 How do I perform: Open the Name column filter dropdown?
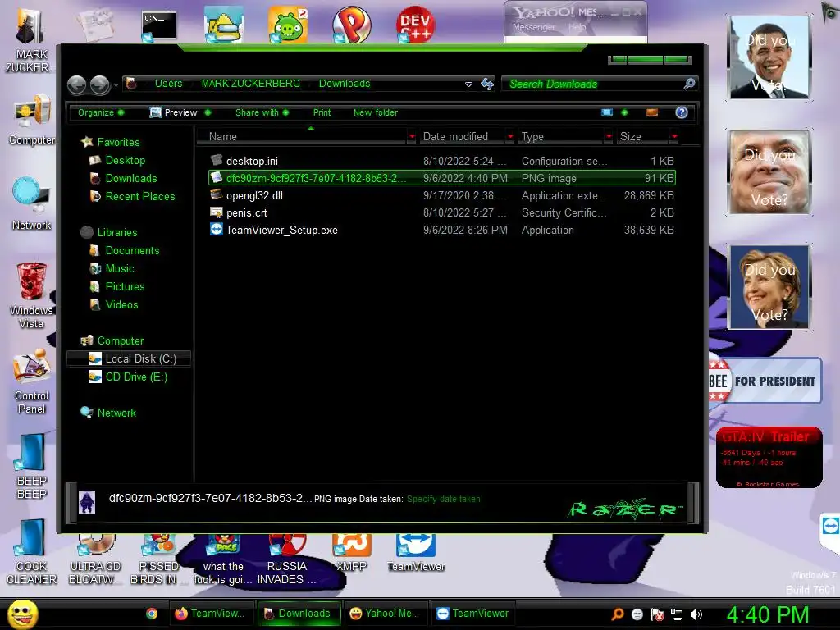click(x=412, y=137)
